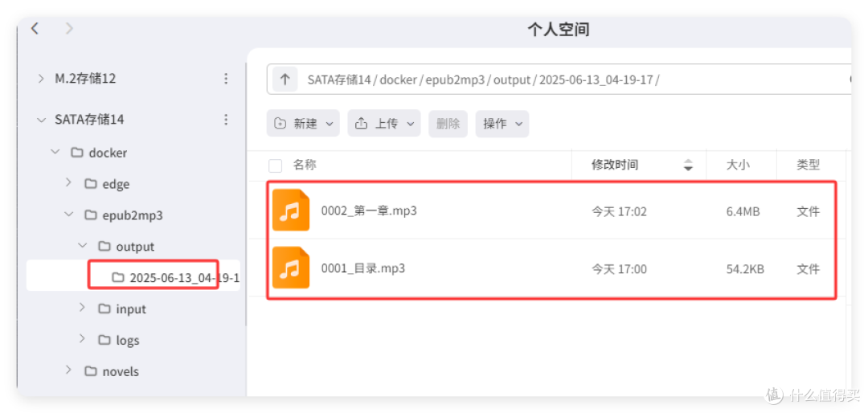Go forward with the right arrow
This screenshot has width=868, height=413.
pyautogui.click(x=69, y=29)
